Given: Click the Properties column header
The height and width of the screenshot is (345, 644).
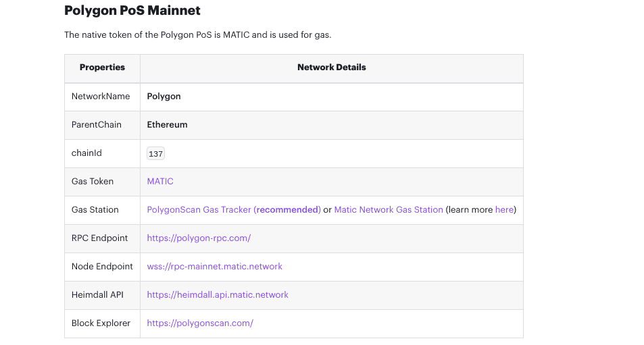Looking at the screenshot, I should 102,68.
